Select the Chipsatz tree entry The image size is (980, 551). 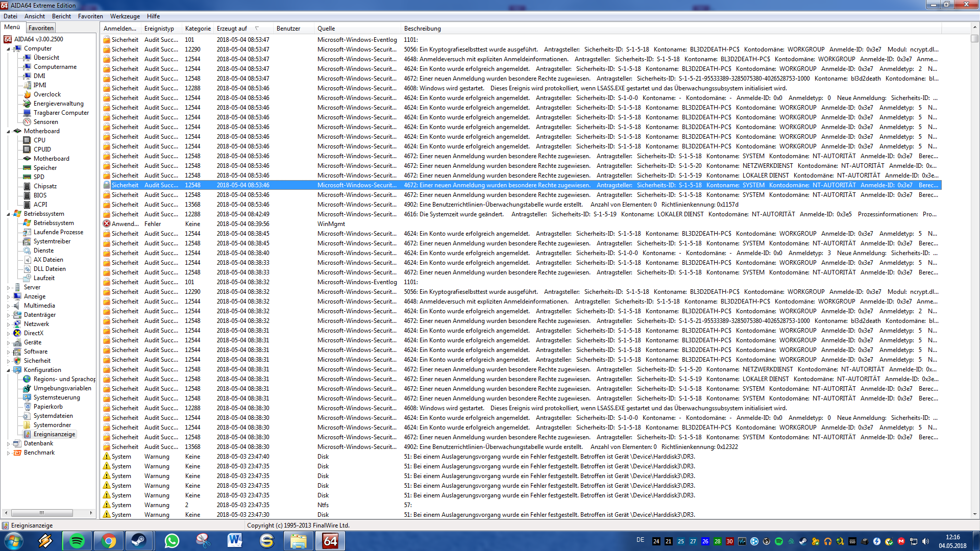tap(45, 186)
